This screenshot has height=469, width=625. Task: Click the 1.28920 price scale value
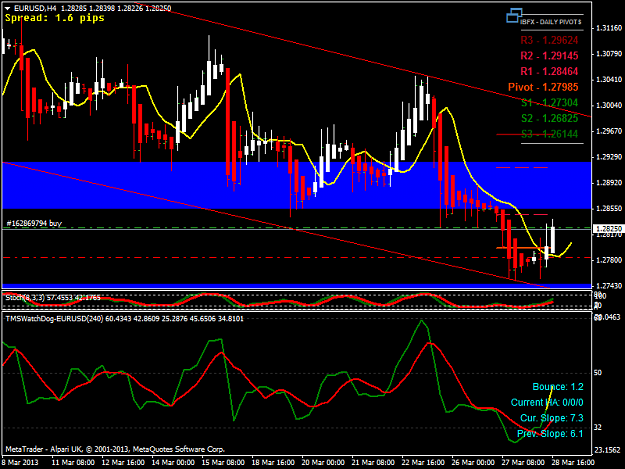coord(609,183)
